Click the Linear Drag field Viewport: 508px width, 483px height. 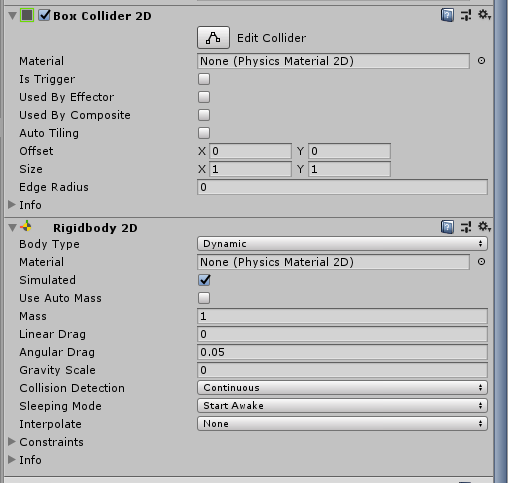(342, 334)
